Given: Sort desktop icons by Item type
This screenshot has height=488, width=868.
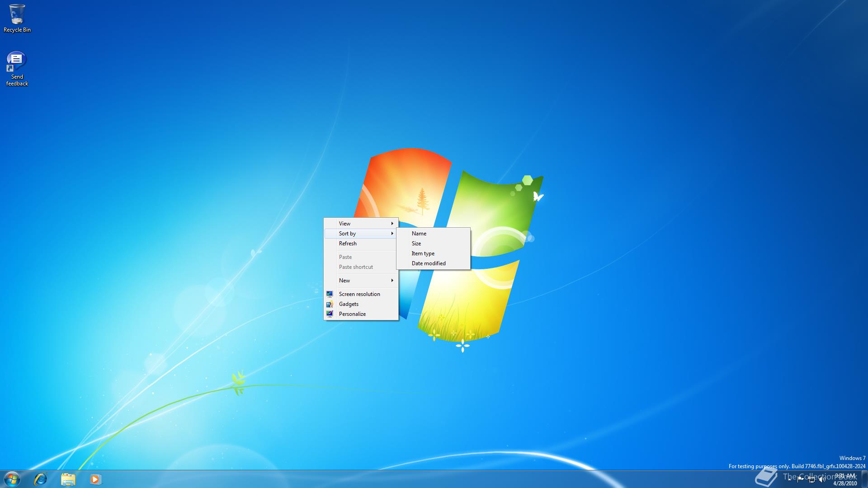Looking at the screenshot, I should click(433, 253).
